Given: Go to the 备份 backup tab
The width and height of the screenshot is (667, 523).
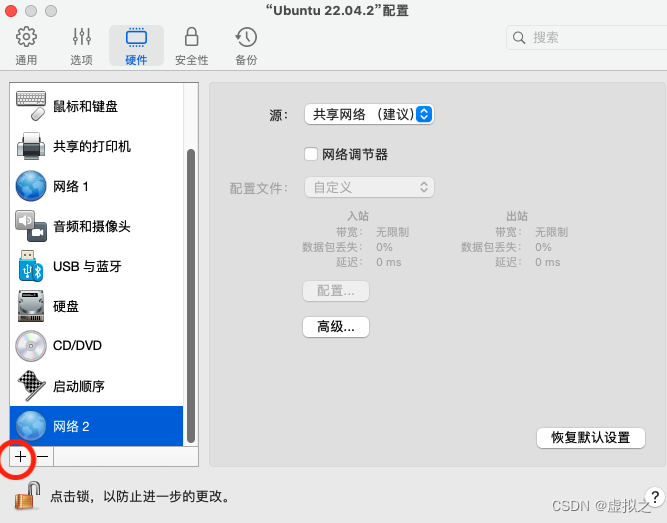Looking at the screenshot, I should (x=246, y=46).
